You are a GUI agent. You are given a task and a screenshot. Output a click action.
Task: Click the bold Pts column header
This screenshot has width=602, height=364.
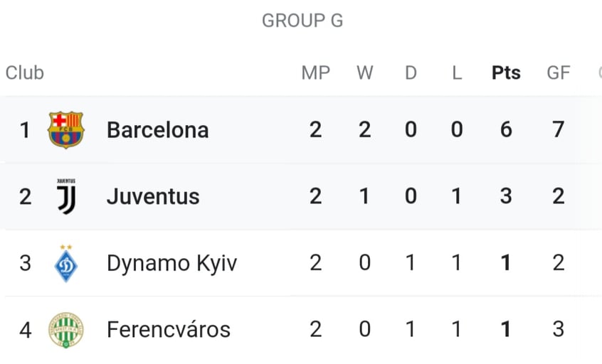506,73
